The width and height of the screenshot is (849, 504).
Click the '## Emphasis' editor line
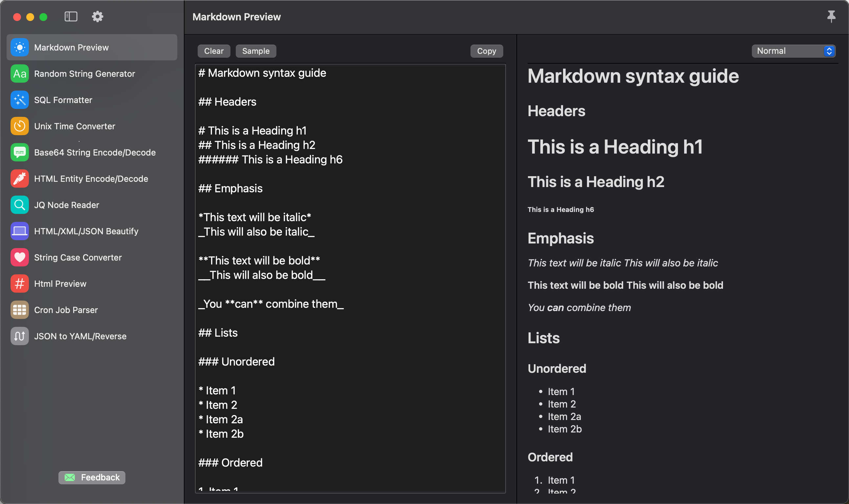[230, 188]
